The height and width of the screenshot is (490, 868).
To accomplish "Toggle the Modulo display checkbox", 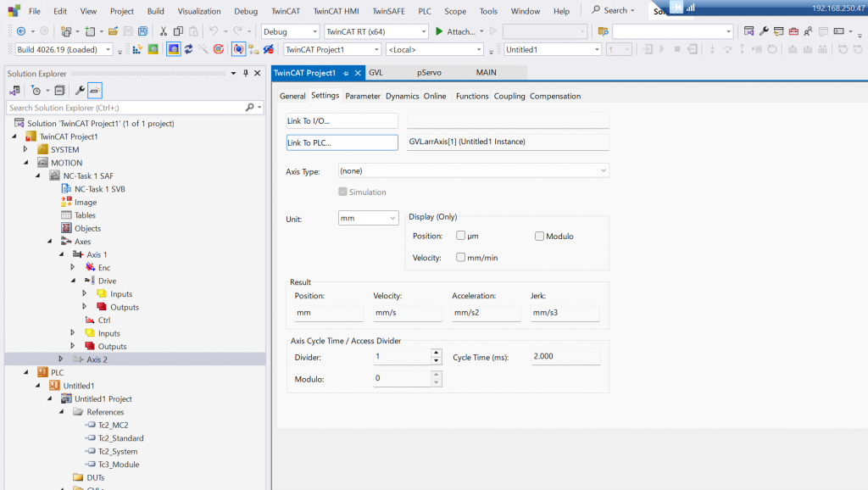I will (x=539, y=236).
